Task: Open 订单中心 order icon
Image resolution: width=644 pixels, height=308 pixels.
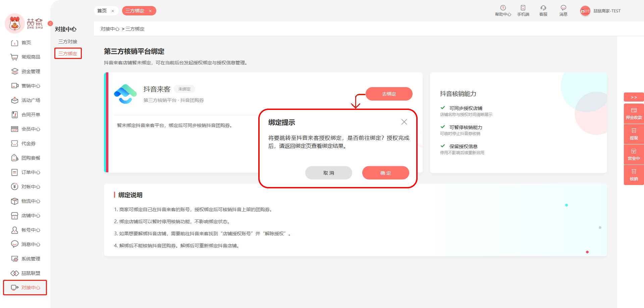Action: click(14, 173)
